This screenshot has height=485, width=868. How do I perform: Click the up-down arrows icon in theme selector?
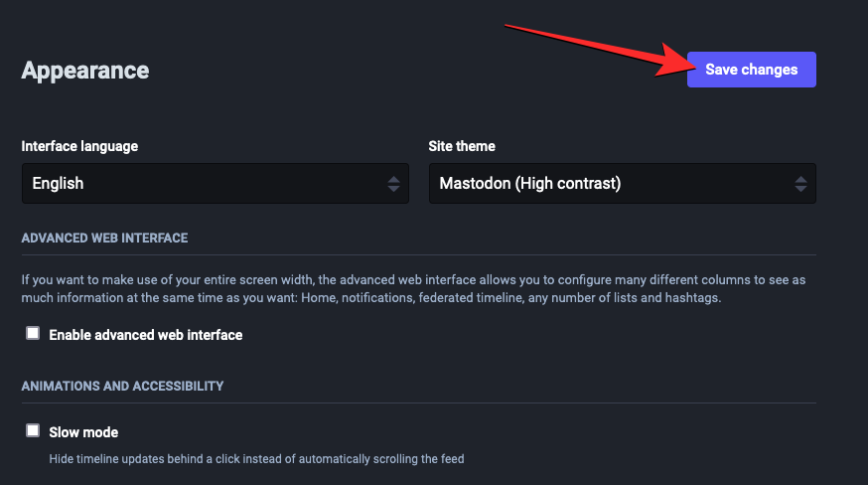800,184
